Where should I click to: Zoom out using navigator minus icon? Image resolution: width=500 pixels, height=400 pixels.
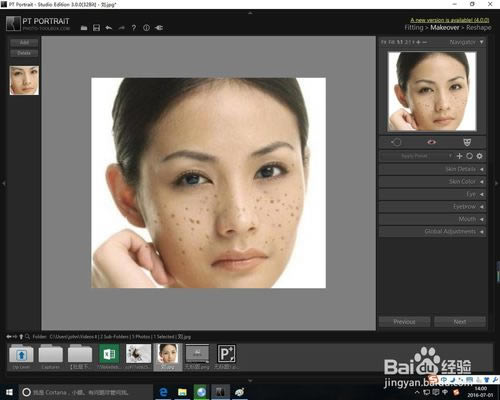[424, 42]
